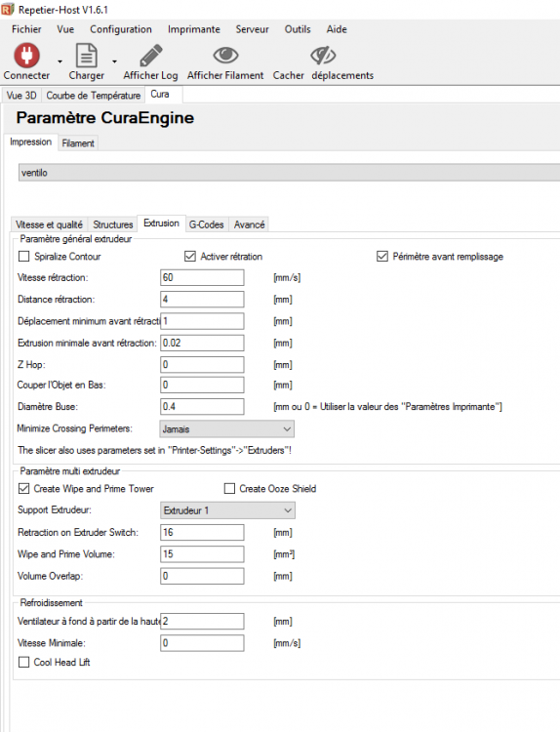Click the Z Hop input field
The width and height of the screenshot is (560, 732).
[202, 365]
